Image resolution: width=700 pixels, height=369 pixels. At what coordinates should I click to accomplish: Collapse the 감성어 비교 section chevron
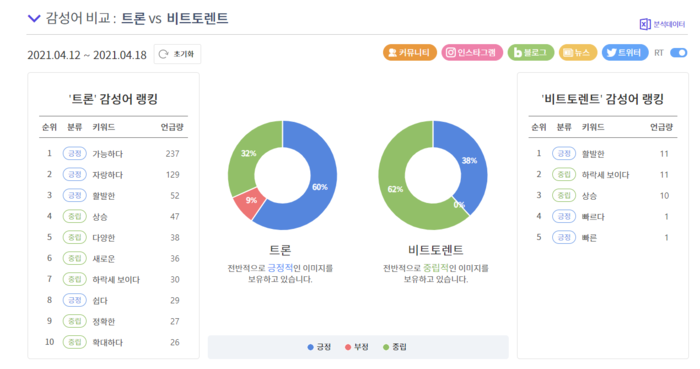click(x=34, y=18)
